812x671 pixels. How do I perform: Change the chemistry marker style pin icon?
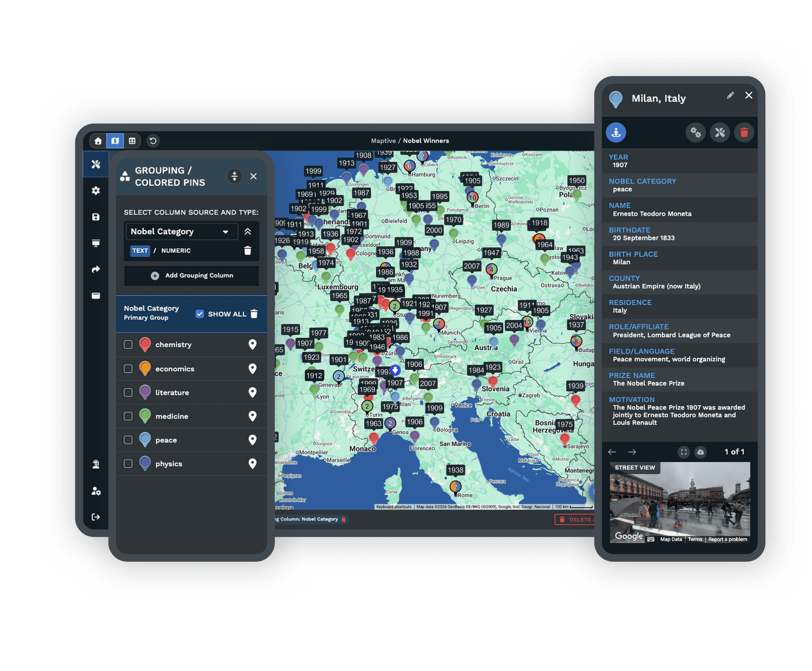[x=252, y=344]
